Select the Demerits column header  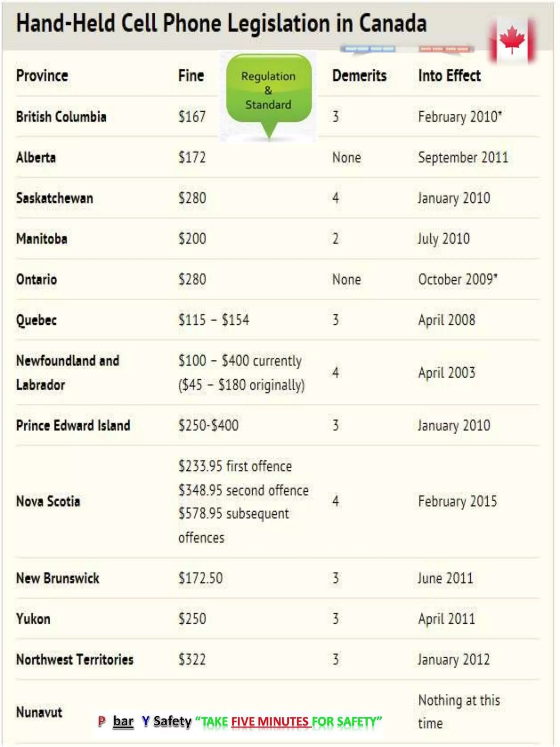click(360, 76)
